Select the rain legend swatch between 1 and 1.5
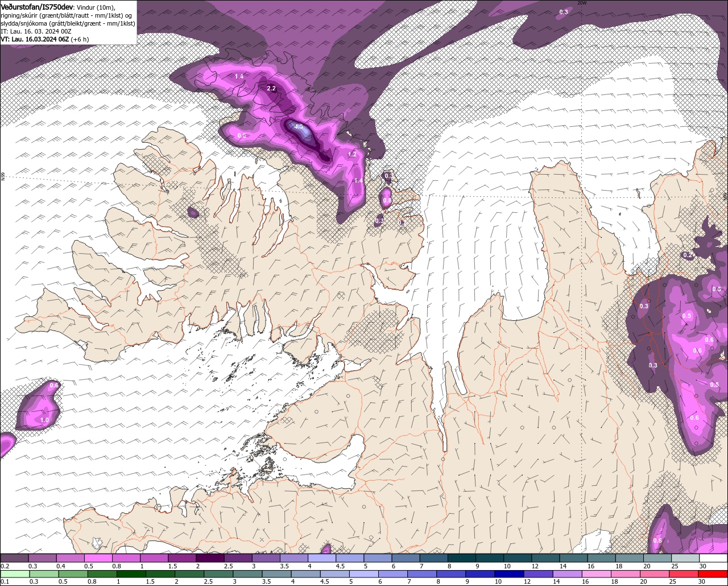Image resolution: width=728 pixels, height=586 pixels. (x=131, y=573)
